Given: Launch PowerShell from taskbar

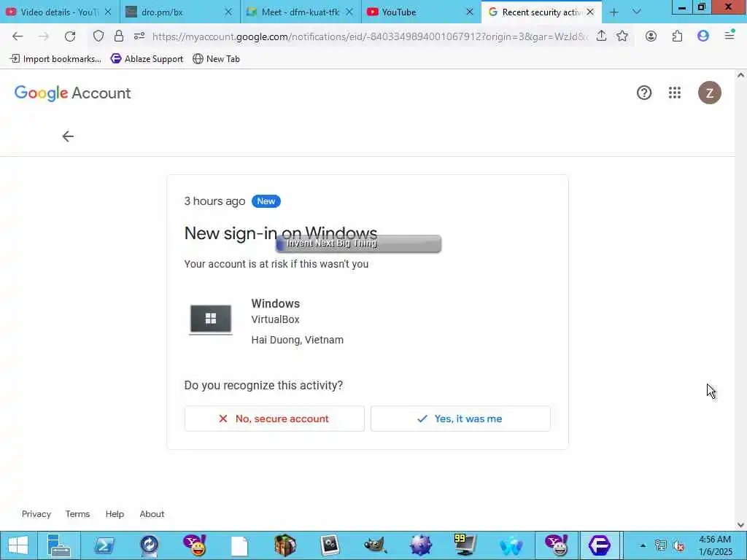Looking at the screenshot, I should point(104,545).
